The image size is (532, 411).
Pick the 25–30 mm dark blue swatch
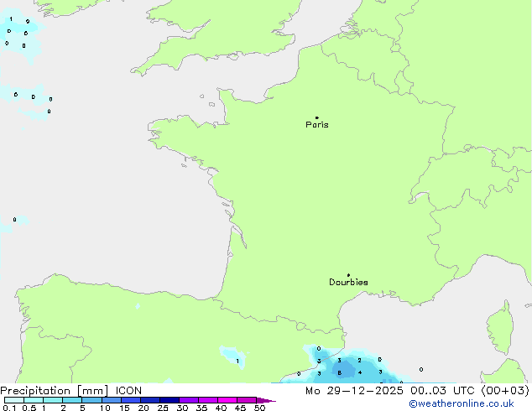[169, 400]
